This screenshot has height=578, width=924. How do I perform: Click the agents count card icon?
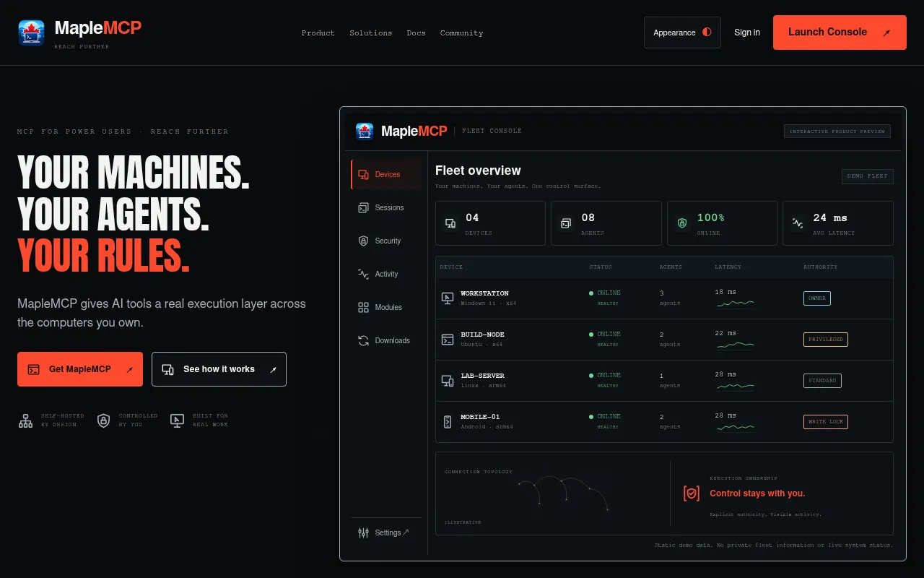click(x=566, y=224)
